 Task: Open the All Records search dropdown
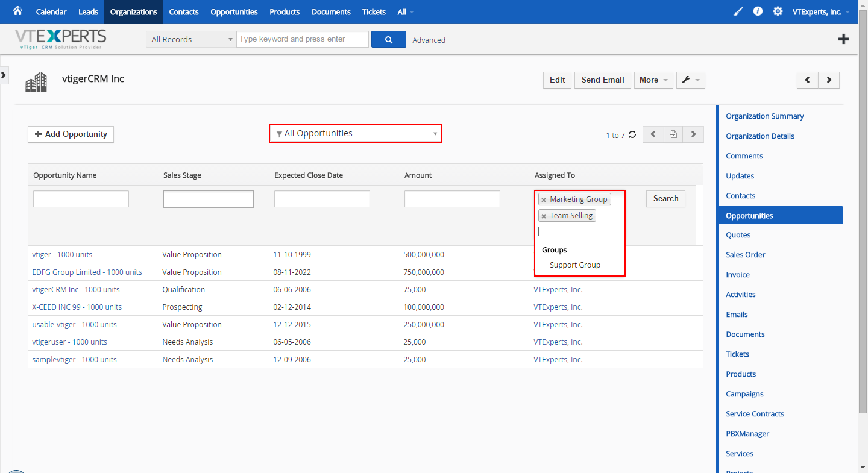[191, 39]
